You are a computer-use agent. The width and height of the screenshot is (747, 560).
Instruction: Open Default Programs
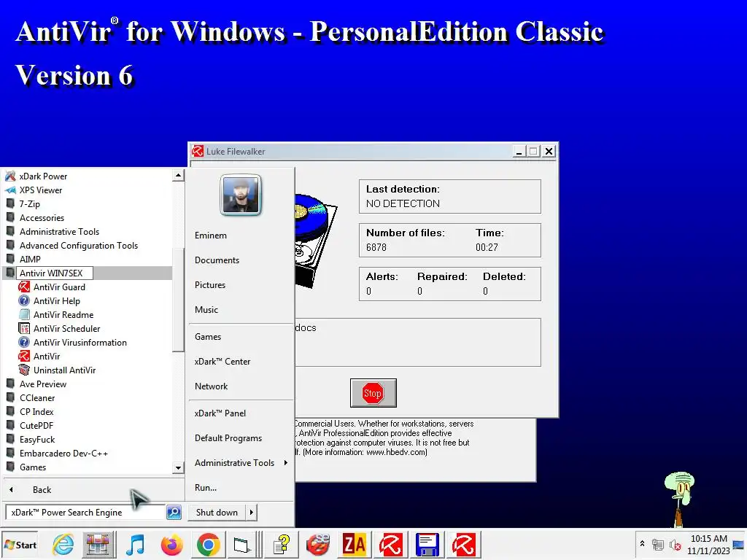228,438
